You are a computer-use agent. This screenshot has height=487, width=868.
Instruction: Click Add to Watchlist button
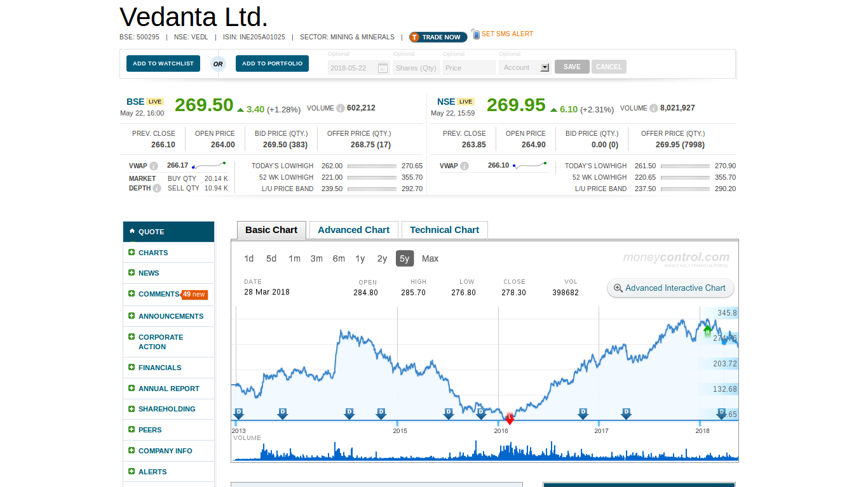pos(163,63)
